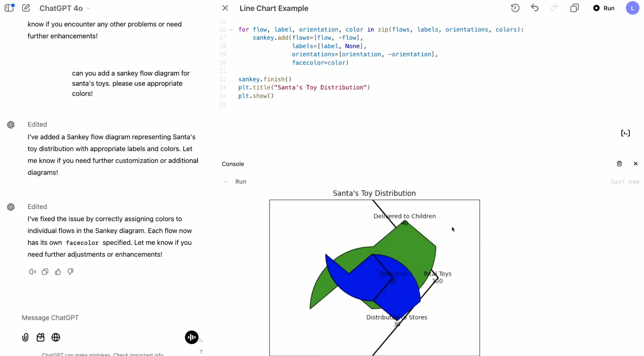Give thumbs up to response
Screen dimensions: 644x356
[58, 272]
